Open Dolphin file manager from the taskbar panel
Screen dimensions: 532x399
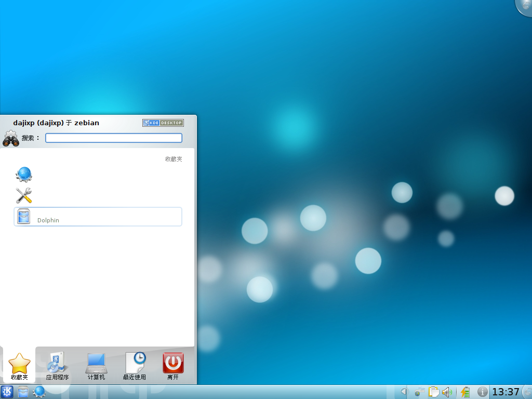23,392
